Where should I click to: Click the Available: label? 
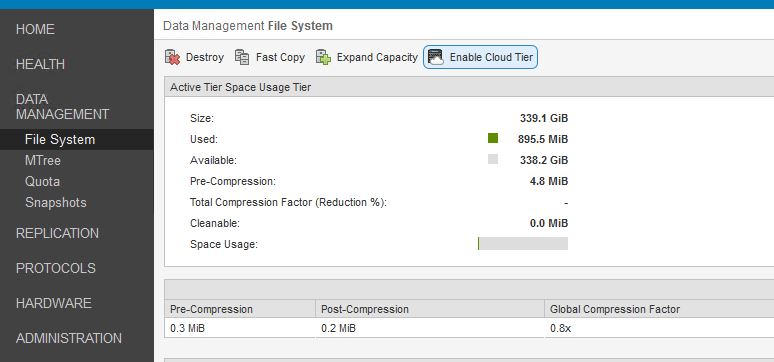click(x=213, y=160)
